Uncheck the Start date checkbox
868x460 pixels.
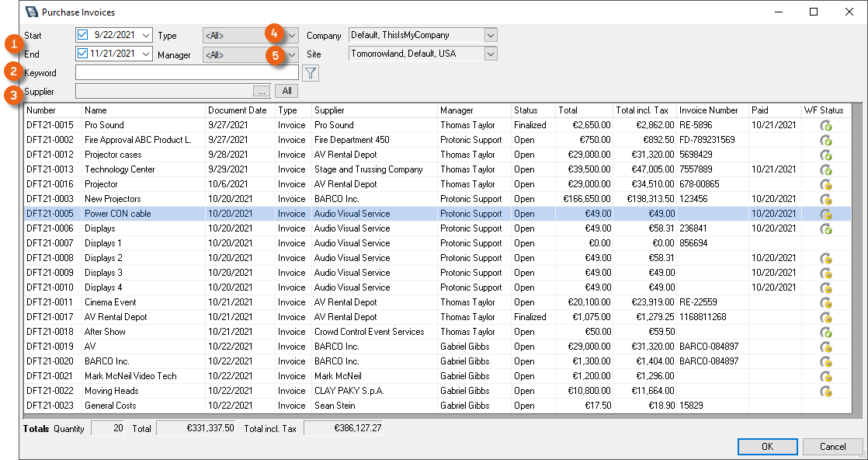[x=83, y=35]
